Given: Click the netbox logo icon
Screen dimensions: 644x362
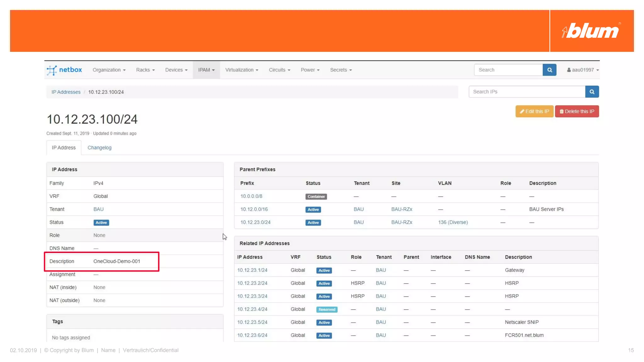Looking at the screenshot, I should click(52, 70).
